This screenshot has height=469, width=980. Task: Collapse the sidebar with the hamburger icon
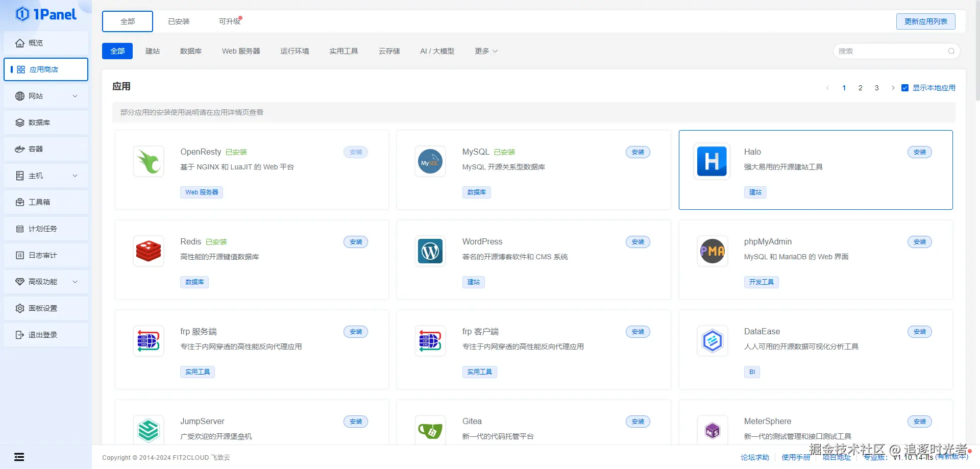click(x=19, y=457)
